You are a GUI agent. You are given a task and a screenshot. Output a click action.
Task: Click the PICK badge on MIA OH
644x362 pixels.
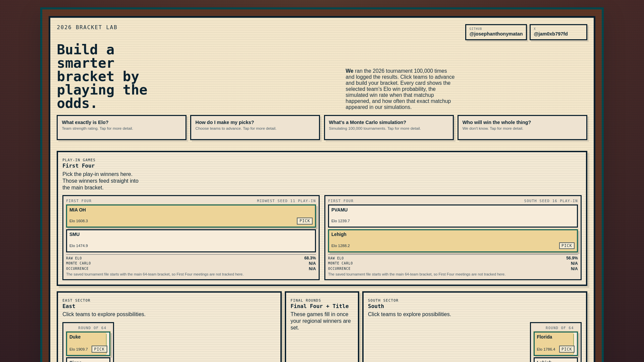(305, 221)
